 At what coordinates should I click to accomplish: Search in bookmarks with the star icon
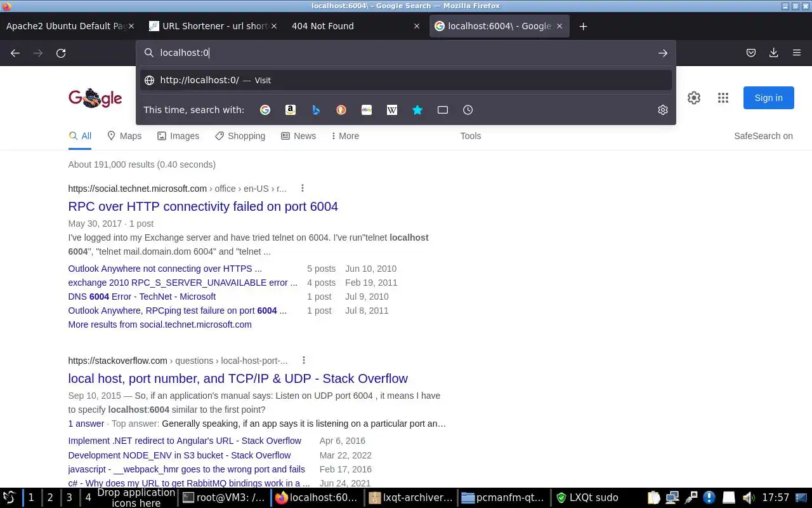pyautogui.click(x=417, y=110)
